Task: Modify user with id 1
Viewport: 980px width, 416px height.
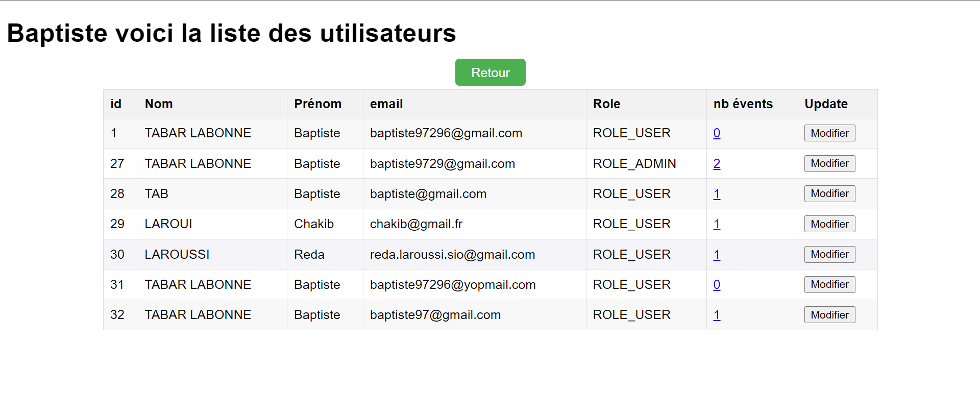Action: tap(829, 133)
